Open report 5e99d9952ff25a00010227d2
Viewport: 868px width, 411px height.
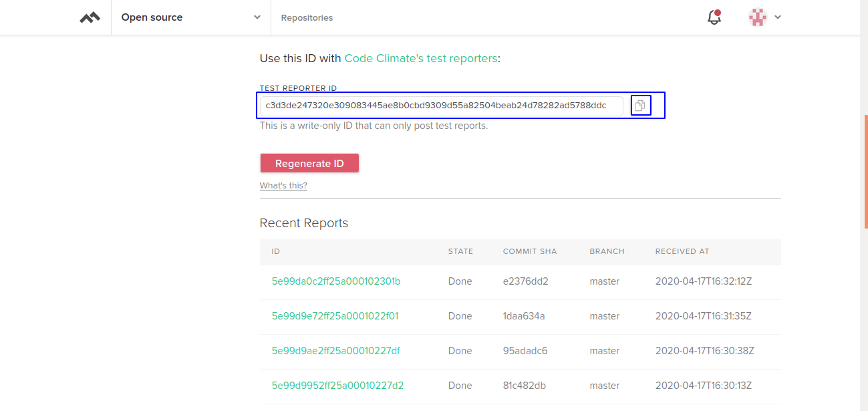click(x=337, y=386)
